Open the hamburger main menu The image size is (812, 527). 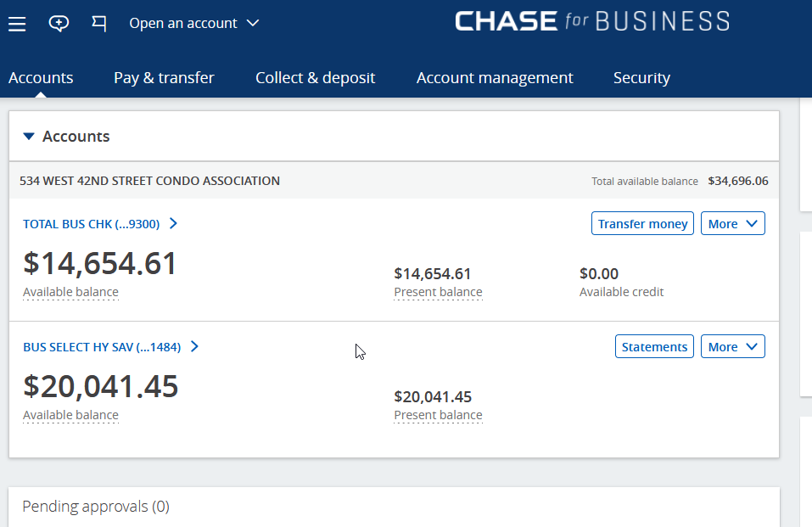(x=17, y=24)
